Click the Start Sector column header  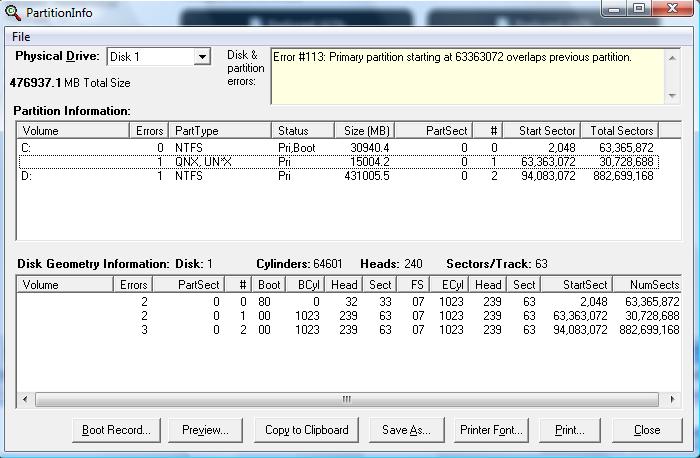coord(542,131)
